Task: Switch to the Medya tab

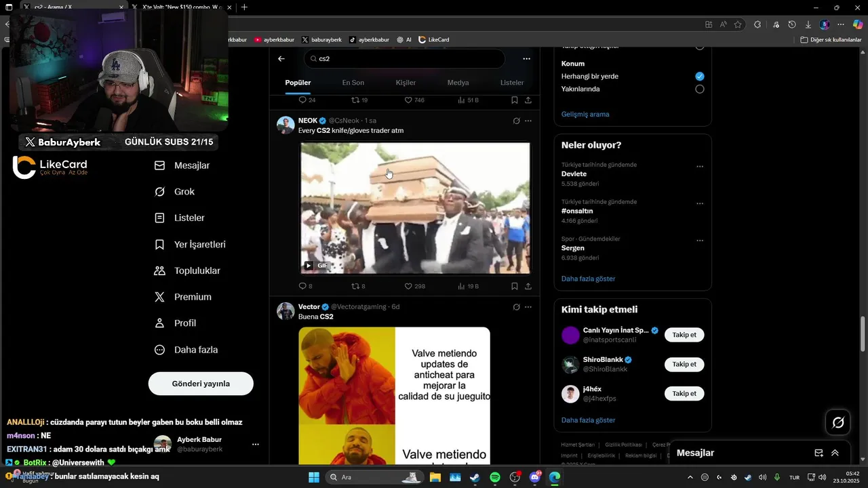Action: (x=458, y=83)
